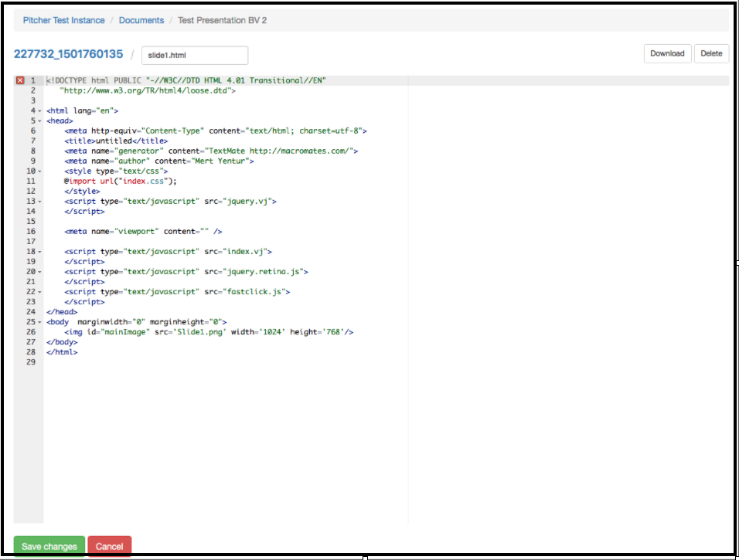Cancel editing with the red button
Viewport: 739px width, 560px height.
tap(109, 546)
